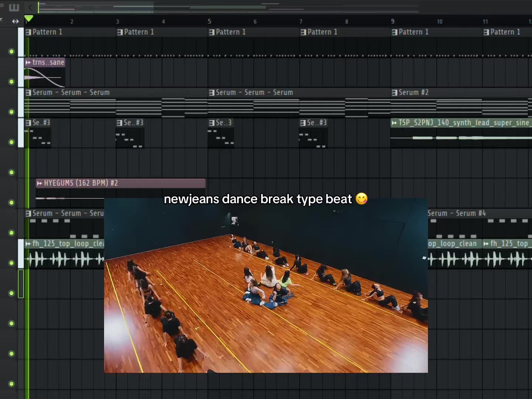Open the menu of the Serum clip above fh_125_top_loop
The image size is (532, 399).
28,214
